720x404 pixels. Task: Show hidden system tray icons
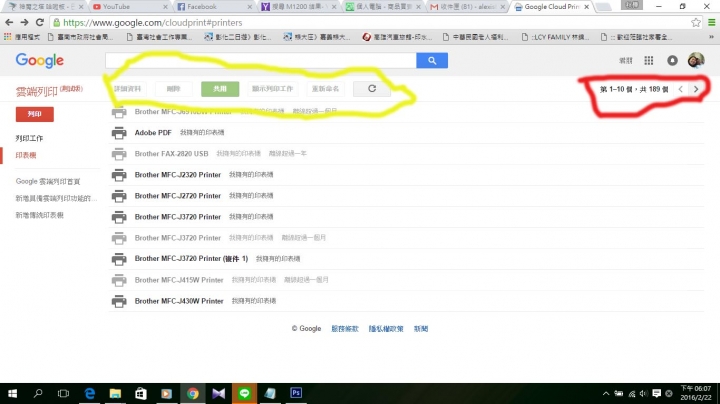click(x=606, y=393)
